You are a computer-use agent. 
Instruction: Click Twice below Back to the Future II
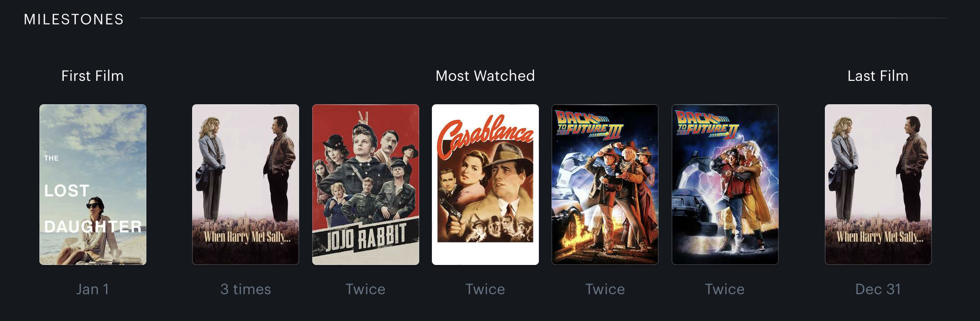[725, 289]
